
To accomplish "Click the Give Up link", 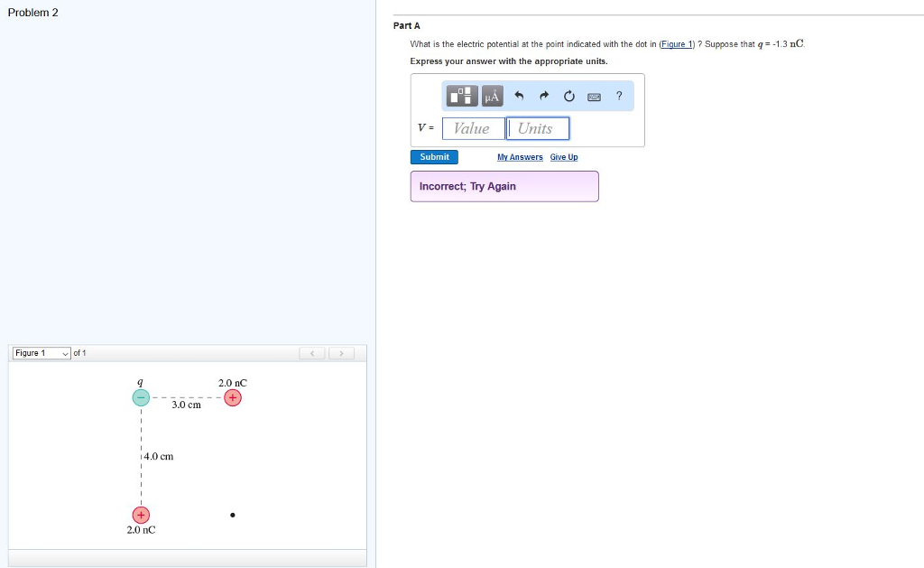I will pyautogui.click(x=564, y=157).
